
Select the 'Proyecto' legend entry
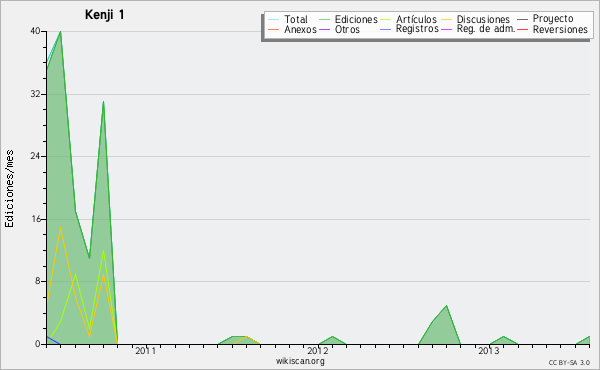pos(553,19)
